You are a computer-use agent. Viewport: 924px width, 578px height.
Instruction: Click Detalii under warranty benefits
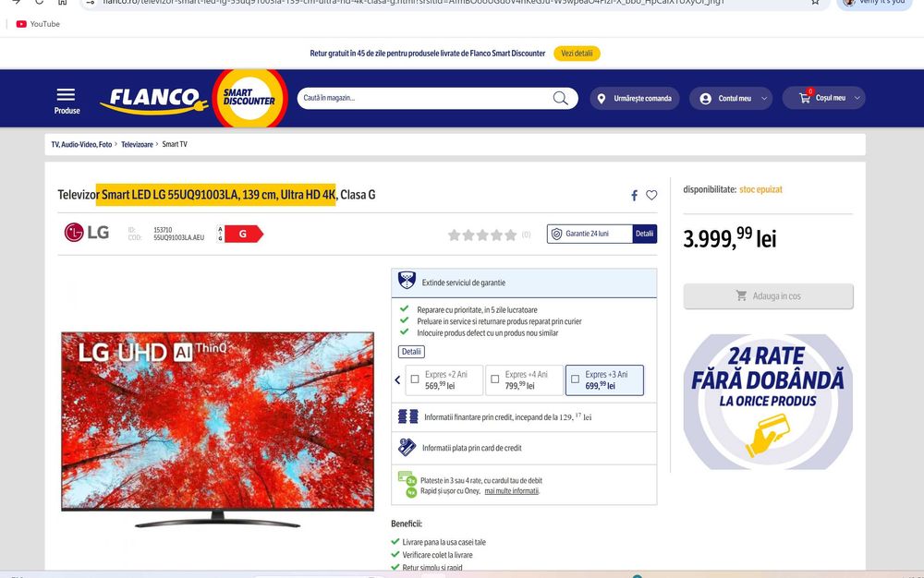[411, 352]
